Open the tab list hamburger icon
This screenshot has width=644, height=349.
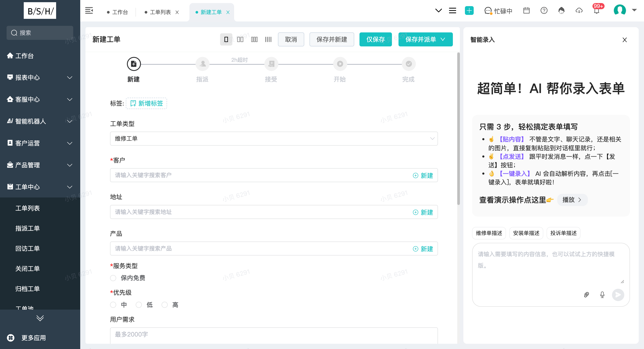pyautogui.click(x=452, y=11)
